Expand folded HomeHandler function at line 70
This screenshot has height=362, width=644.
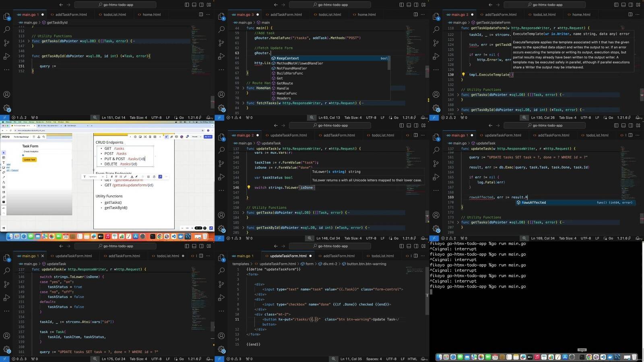pos(243,88)
